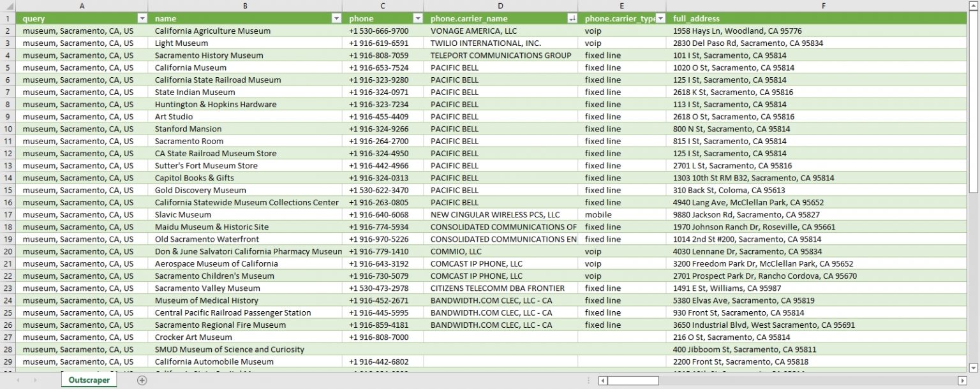The width and height of the screenshot is (980, 389).
Task: Open the phone column filter dropdown
Action: click(x=417, y=18)
